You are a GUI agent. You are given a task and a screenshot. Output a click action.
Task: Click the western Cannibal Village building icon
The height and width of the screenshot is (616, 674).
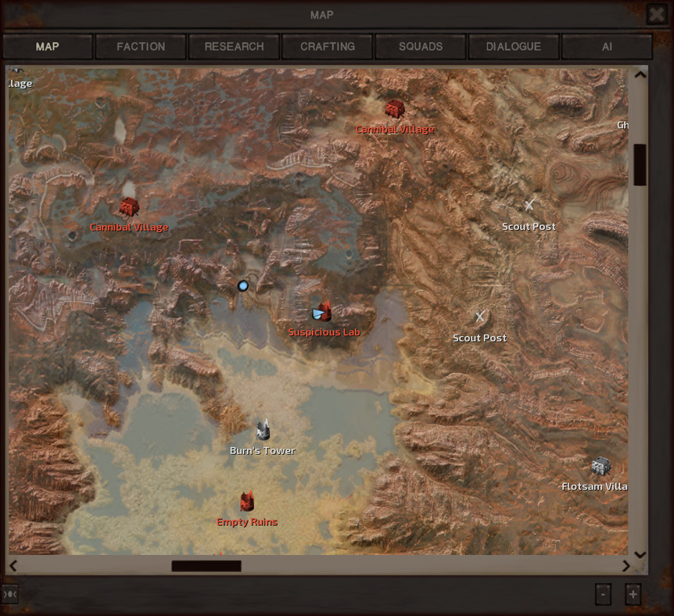click(x=129, y=207)
